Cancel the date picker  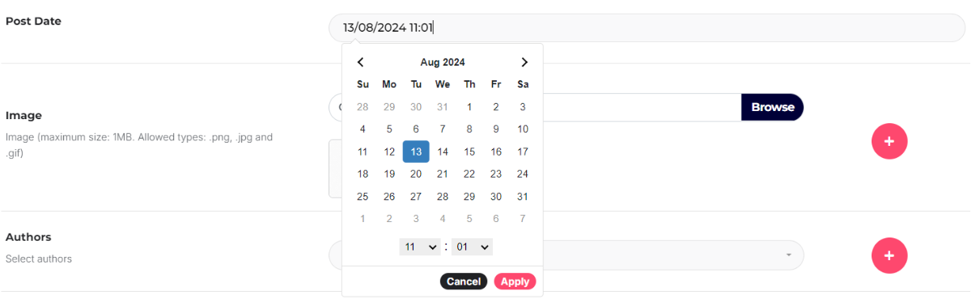pyautogui.click(x=464, y=281)
